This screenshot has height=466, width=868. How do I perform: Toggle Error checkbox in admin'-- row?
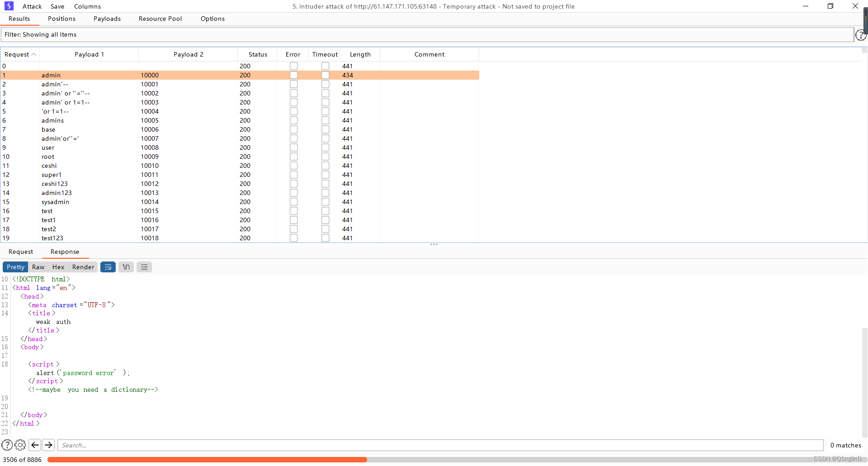coord(294,84)
